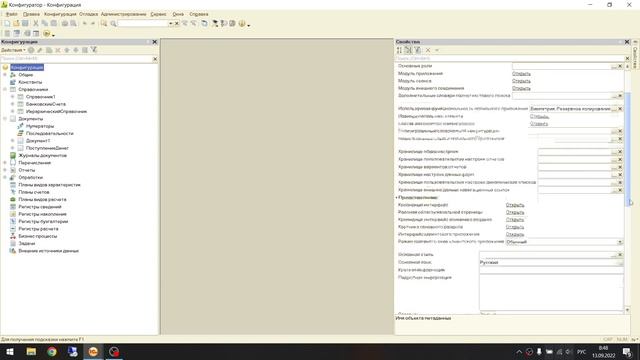Open the toolbar search combo dropdown arrow
The width and height of the screenshot is (640, 360).
click(x=171, y=24)
